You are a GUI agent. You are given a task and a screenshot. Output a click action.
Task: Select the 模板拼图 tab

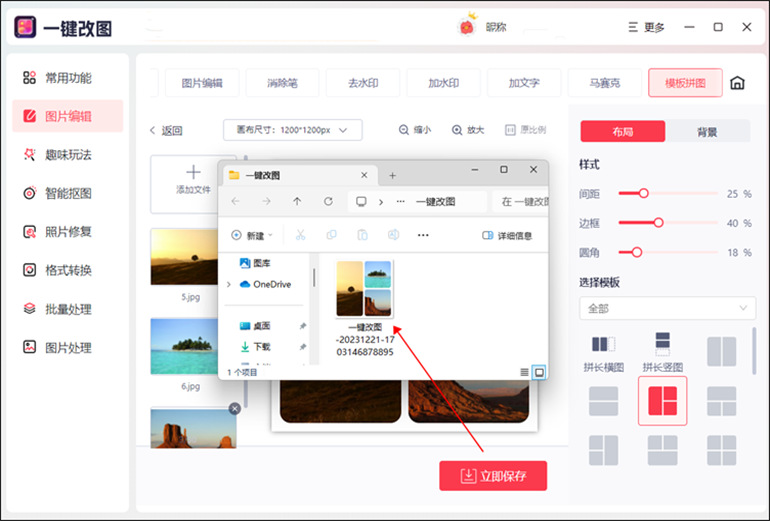pyautogui.click(x=685, y=83)
